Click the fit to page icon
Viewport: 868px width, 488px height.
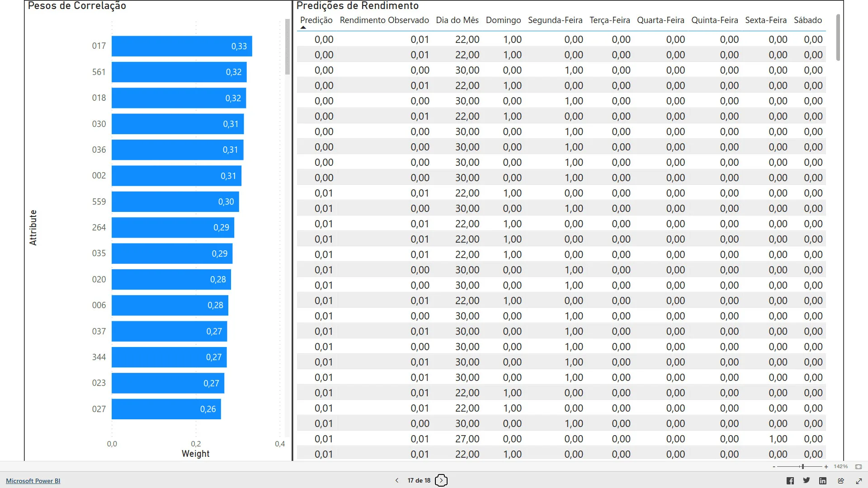tap(859, 467)
